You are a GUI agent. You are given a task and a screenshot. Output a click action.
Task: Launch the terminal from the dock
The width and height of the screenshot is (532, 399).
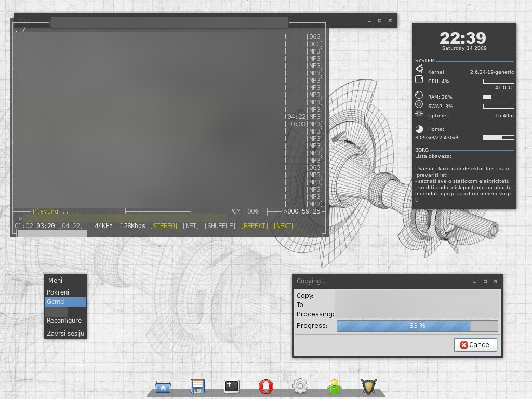231,386
